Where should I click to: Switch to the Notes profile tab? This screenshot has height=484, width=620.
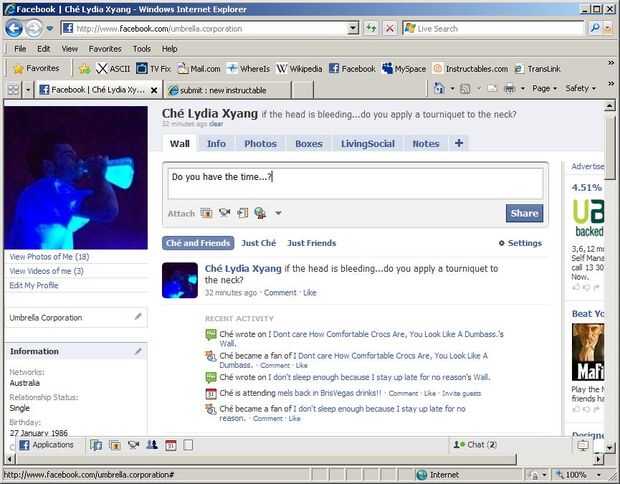[426, 144]
